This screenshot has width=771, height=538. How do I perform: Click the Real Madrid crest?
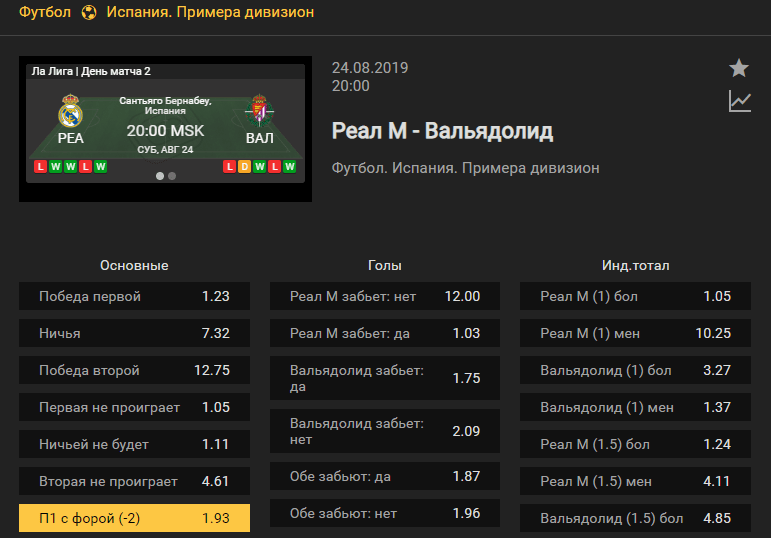70,111
